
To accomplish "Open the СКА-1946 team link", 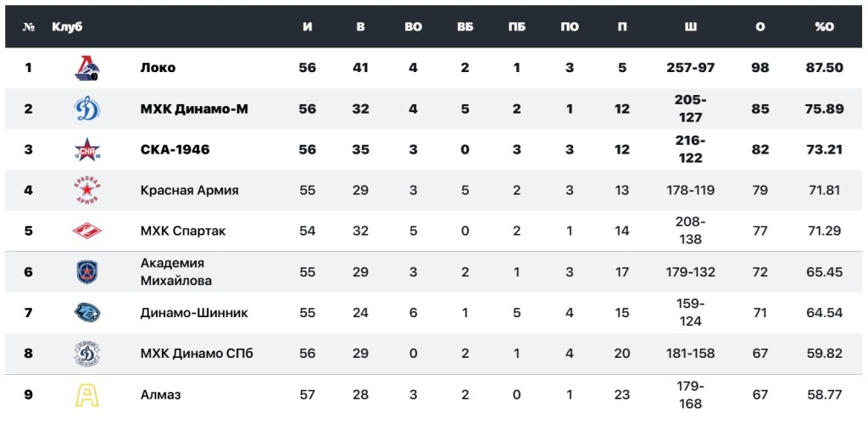I will 175,149.
